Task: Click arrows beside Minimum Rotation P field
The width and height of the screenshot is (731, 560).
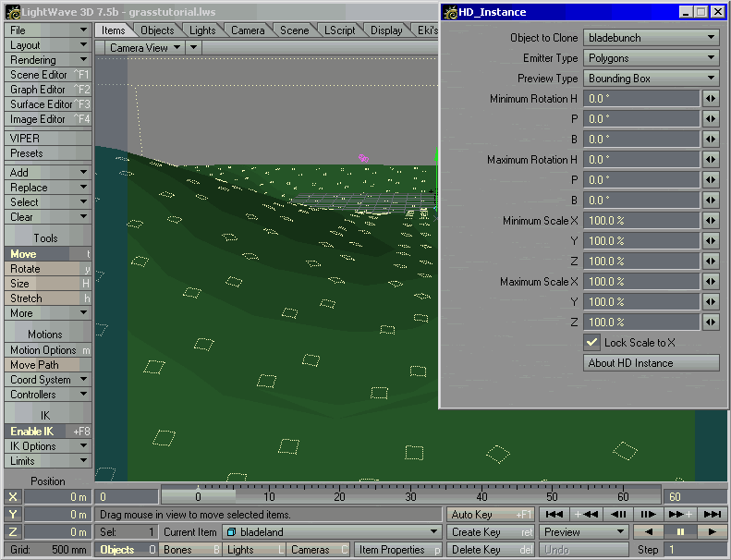Action: 711,119
